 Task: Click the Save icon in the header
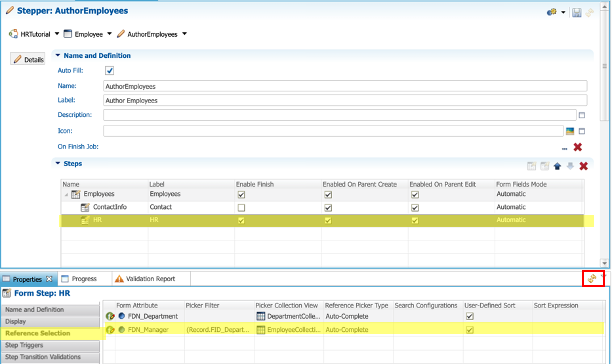click(x=576, y=12)
